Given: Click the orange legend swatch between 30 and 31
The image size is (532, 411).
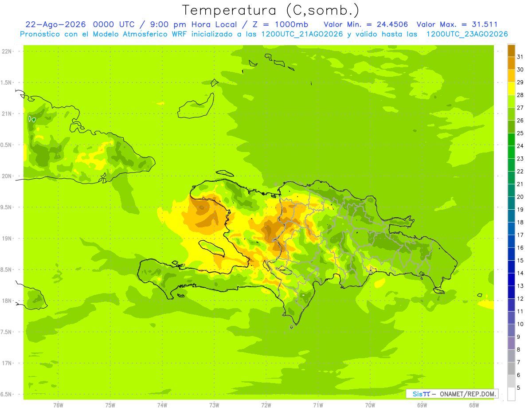Looking at the screenshot, I should pos(511,63).
